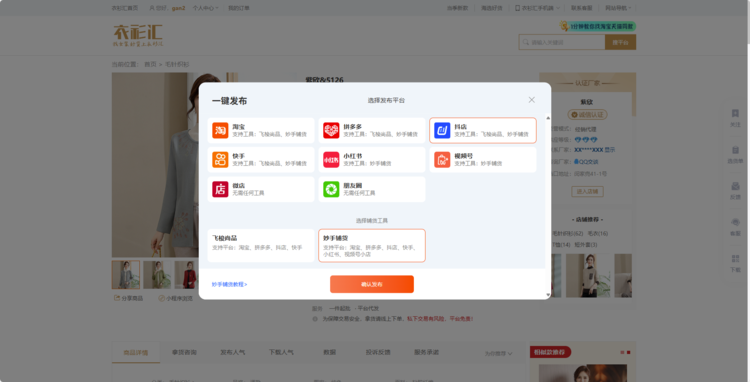Click the 首页 breadcrumb link
750x382 pixels.
click(x=150, y=64)
